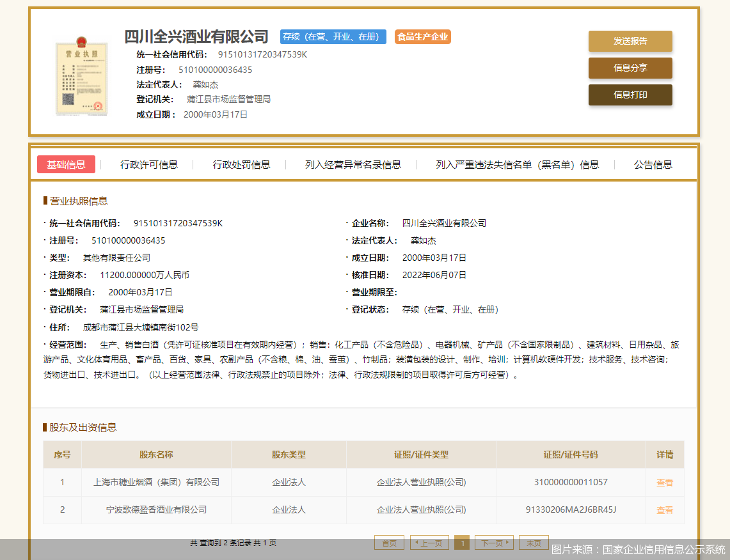Image resolution: width=730 pixels, height=560 pixels.
Task: Click the 其他有限责任公司 type value
Action: click(x=116, y=258)
